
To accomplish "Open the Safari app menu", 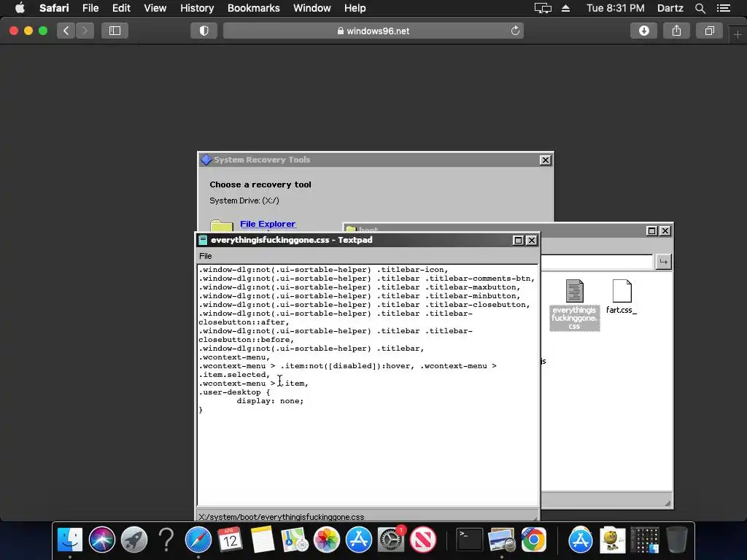I will coord(54,8).
